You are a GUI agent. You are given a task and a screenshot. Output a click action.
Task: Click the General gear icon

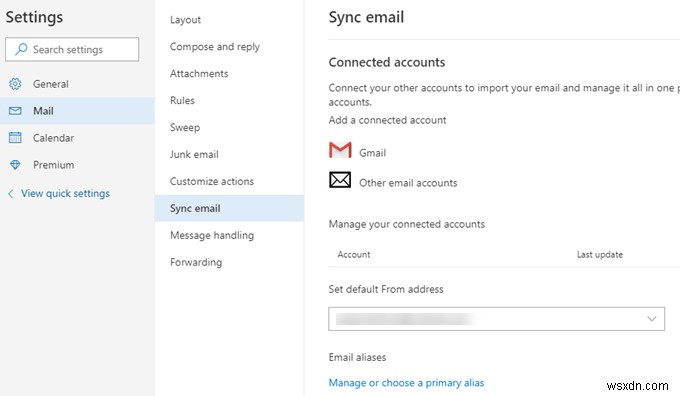15,84
